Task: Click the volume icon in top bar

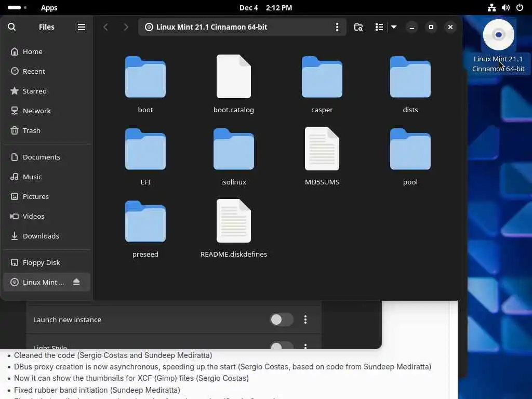Action: click(506, 7)
